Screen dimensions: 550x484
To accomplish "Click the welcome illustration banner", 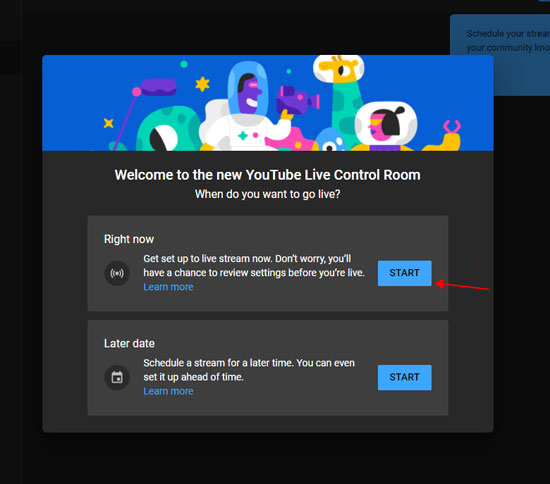I will [x=268, y=103].
